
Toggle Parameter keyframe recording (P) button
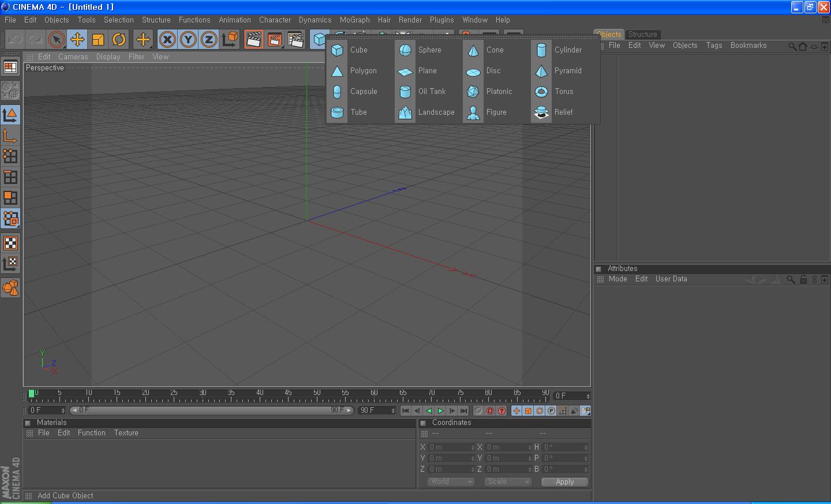click(x=551, y=411)
